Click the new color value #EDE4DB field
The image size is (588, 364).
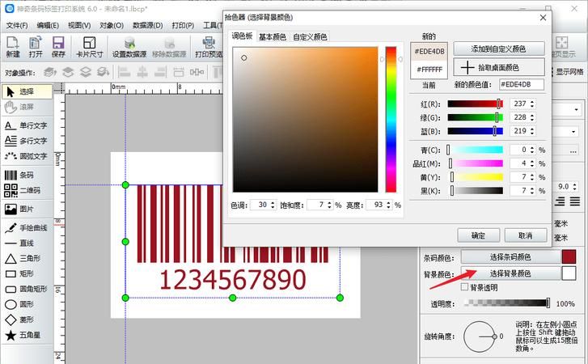point(521,84)
